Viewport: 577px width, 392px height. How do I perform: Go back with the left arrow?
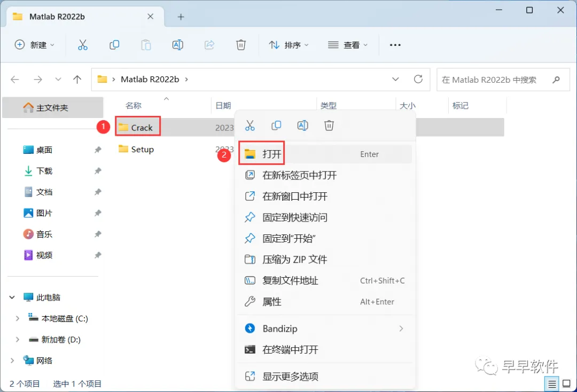pyautogui.click(x=15, y=80)
